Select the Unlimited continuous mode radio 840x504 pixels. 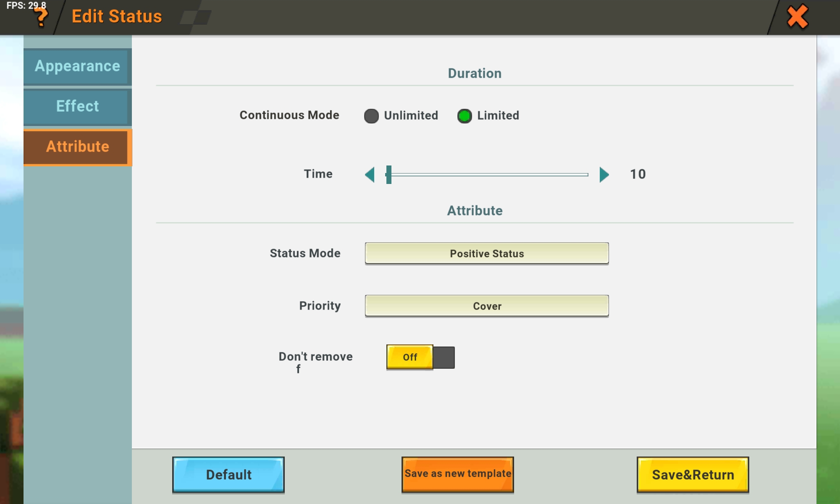(x=371, y=116)
